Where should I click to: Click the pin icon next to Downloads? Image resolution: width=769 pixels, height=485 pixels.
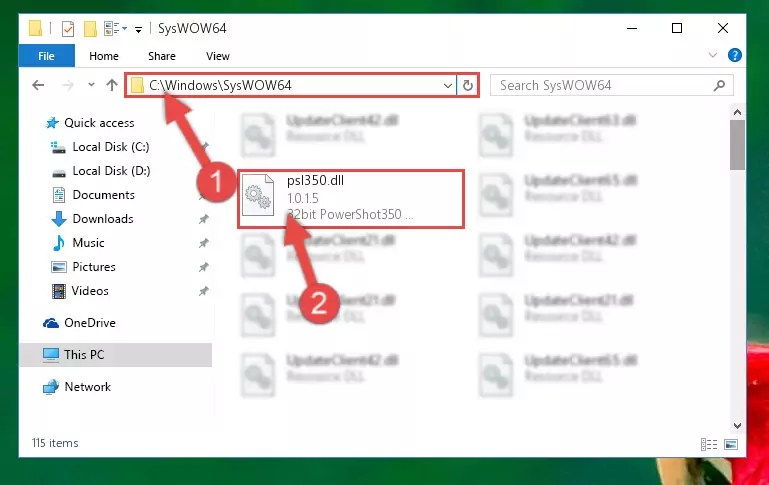click(204, 219)
